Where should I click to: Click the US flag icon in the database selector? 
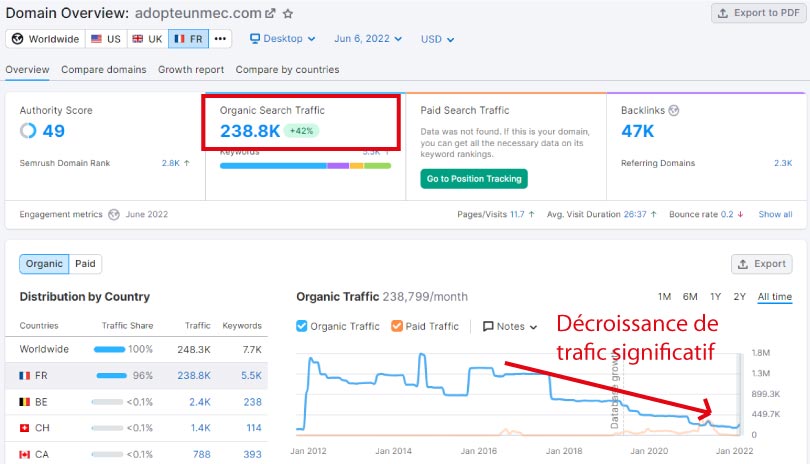[x=96, y=39]
